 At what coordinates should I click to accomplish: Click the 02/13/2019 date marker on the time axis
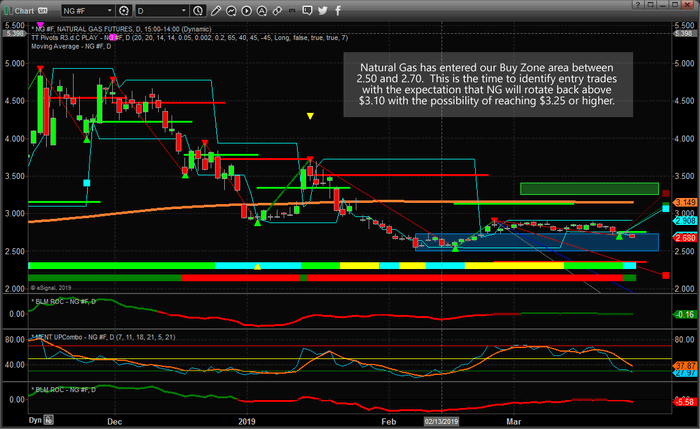pyautogui.click(x=443, y=423)
